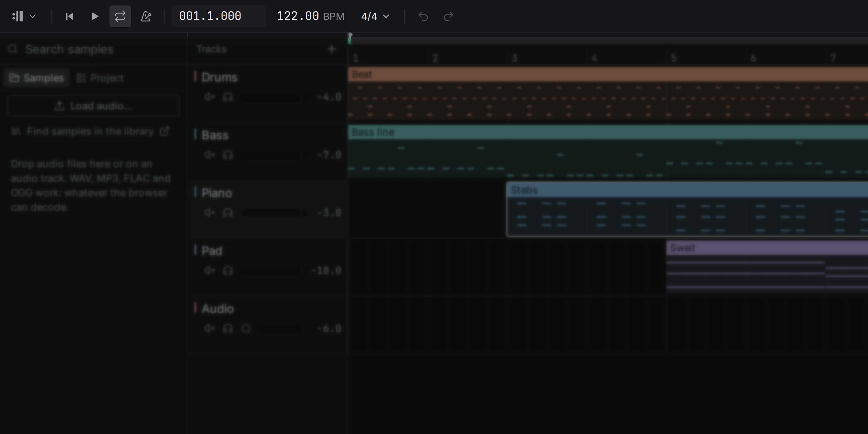Open the 4/4 time signature dropdown
Screen dimensions: 868x434
coord(375,16)
